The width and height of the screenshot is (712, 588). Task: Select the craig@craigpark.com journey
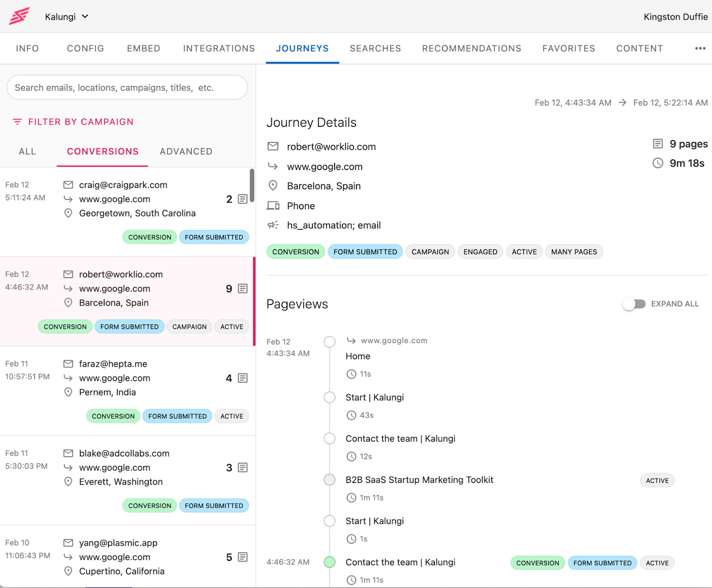click(x=127, y=212)
